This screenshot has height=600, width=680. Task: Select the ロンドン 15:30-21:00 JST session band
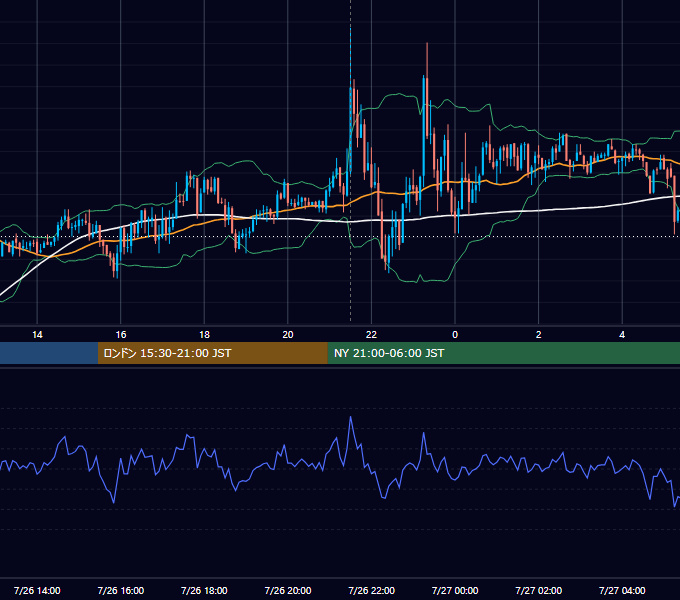[x=212, y=353]
